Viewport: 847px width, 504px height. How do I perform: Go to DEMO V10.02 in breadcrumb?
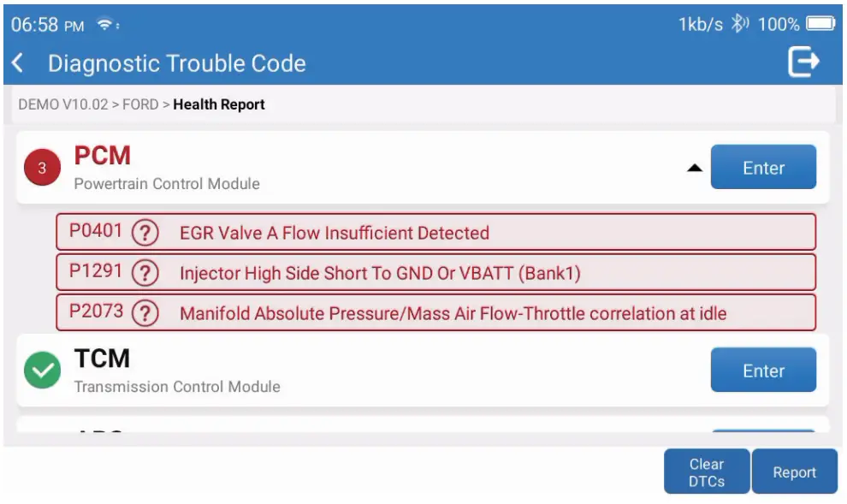(x=63, y=104)
